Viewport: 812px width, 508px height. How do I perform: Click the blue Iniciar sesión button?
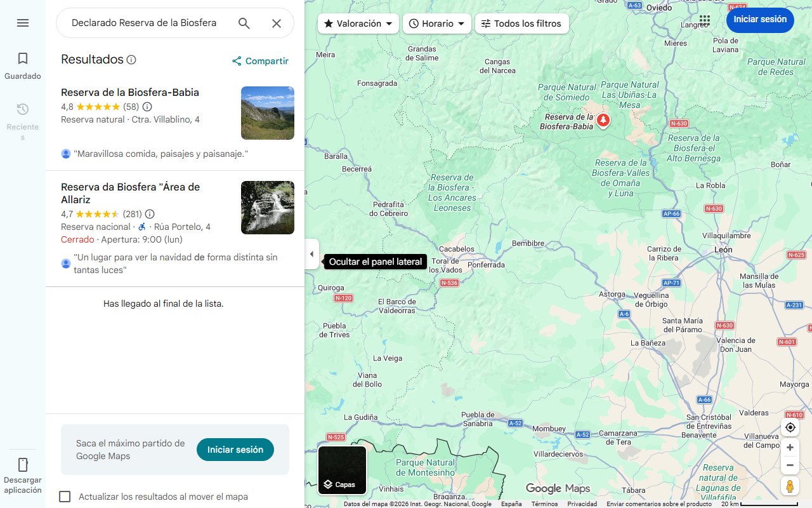(759, 20)
